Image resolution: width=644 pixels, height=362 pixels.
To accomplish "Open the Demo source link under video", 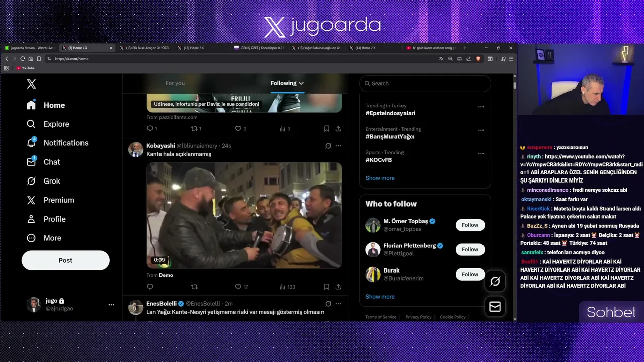I will click(166, 275).
